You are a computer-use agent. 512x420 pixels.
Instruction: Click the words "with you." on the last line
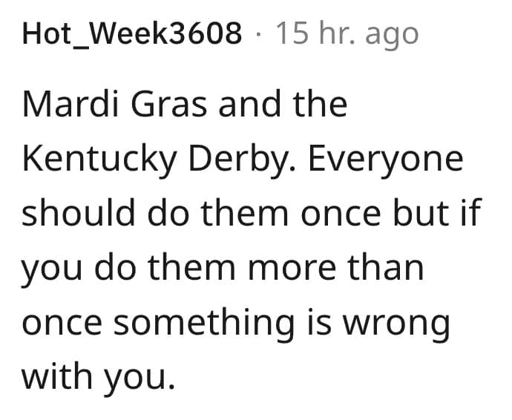click(96, 376)
